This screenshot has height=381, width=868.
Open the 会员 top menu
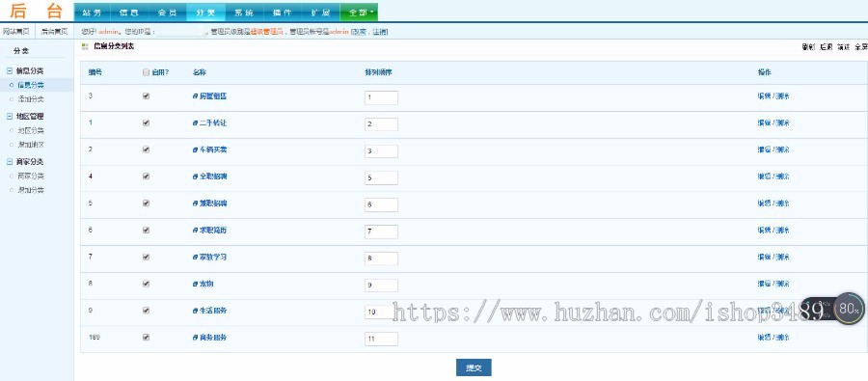coord(168,13)
